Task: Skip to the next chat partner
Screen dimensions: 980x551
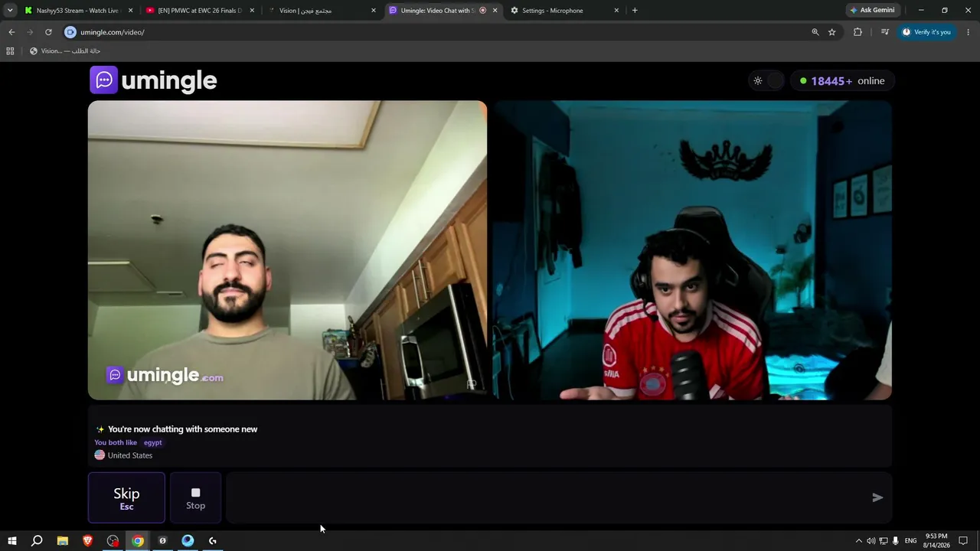Action: (x=126, y=497)
